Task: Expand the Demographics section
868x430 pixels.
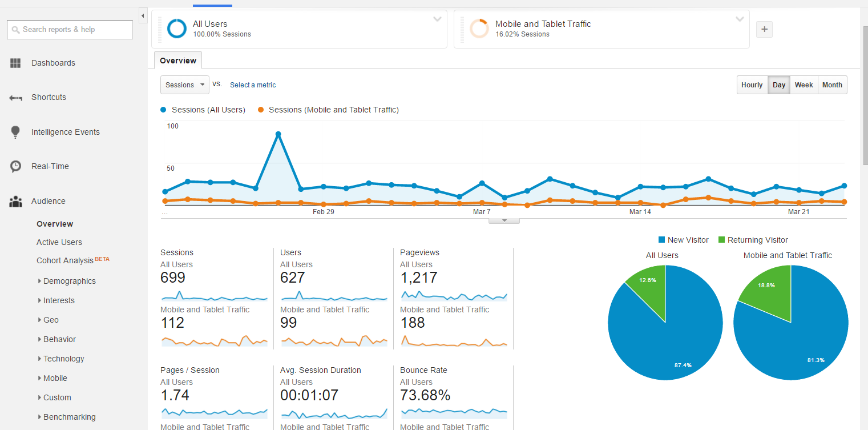Action: coord(68,280)
